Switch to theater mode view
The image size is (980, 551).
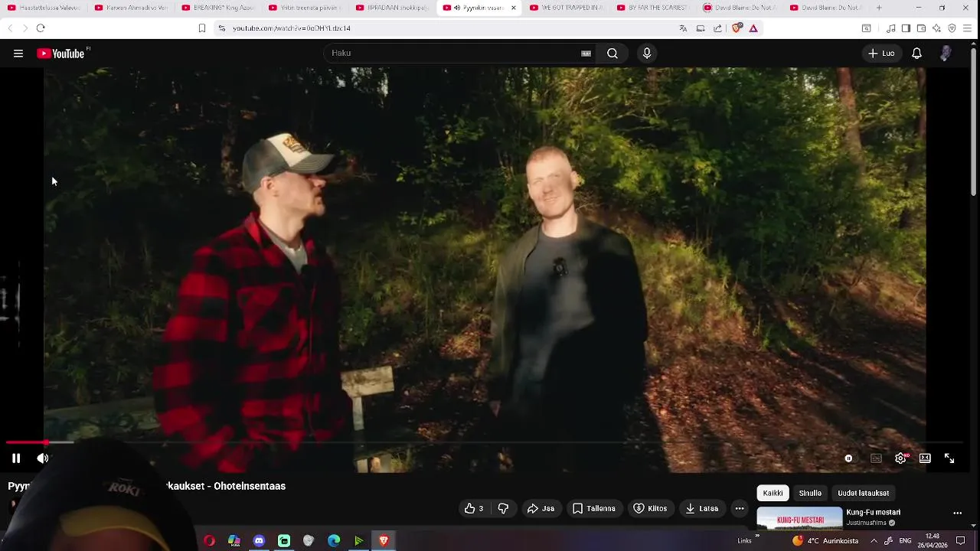(925, 458)
